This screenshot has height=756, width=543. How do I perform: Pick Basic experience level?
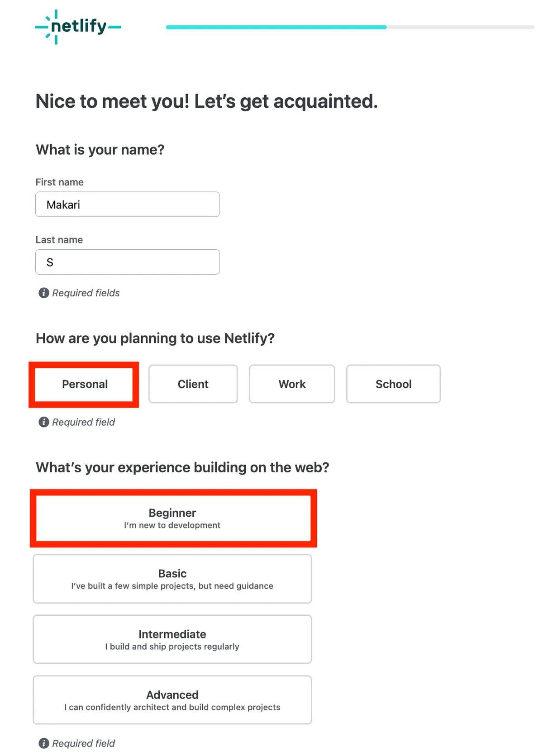coord(172,579)
